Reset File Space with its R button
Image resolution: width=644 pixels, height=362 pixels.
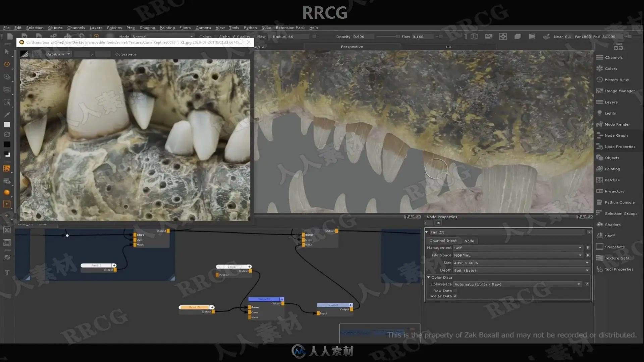[x=588, y=255]
